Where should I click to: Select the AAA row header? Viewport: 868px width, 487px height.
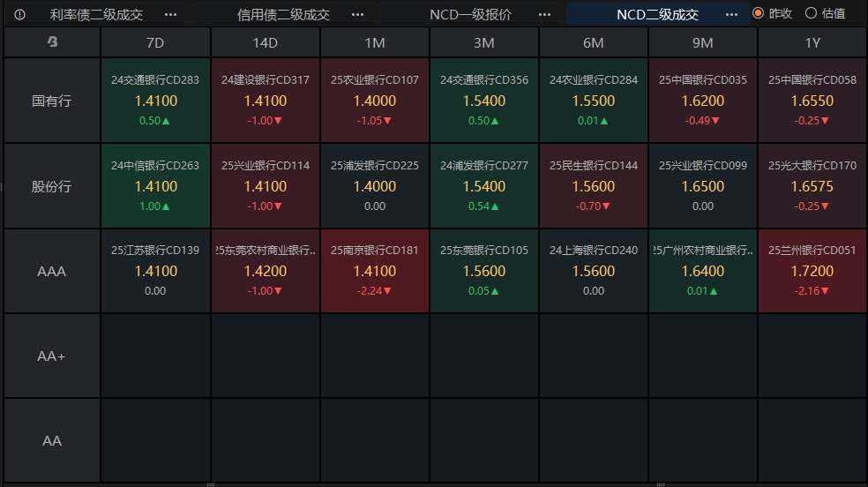coord(52,271)
